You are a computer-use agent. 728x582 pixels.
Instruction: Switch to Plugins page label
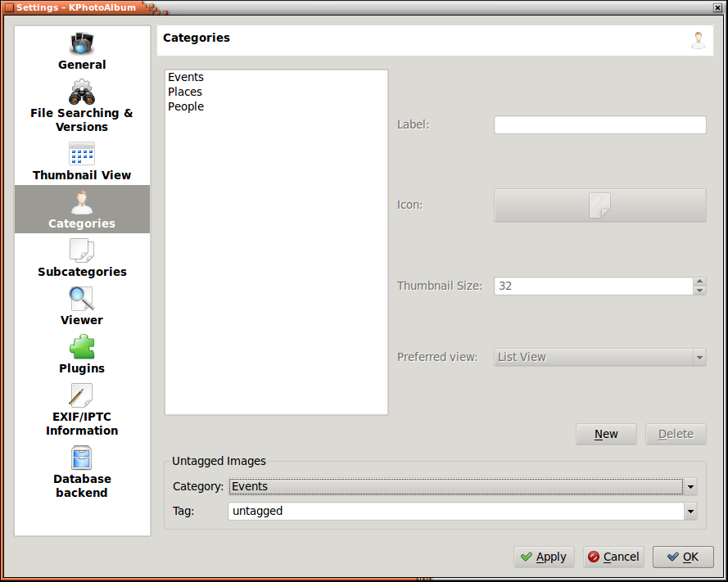[x=82, y=368]
